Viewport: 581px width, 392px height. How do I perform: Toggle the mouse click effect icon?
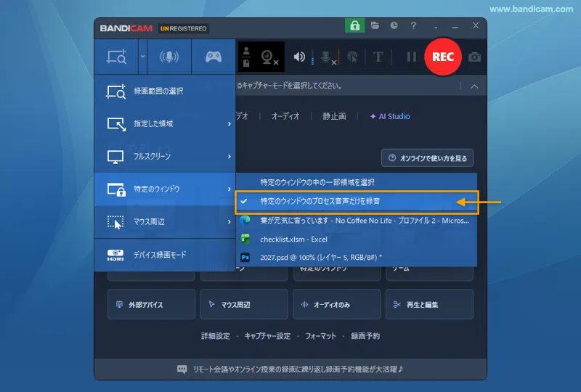pos(352,57)
